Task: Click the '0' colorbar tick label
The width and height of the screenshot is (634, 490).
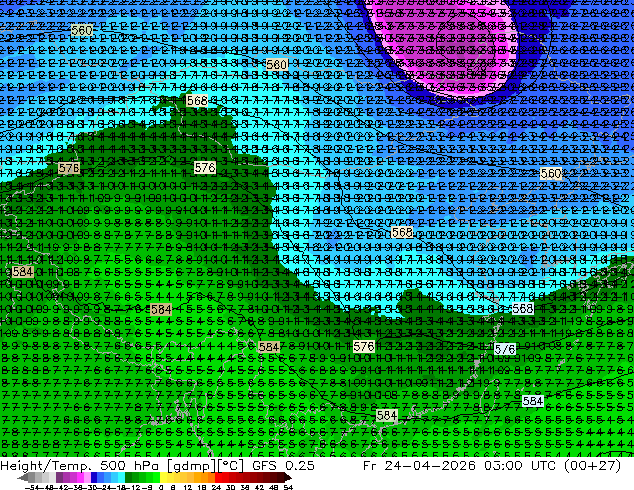Action: [x=161, y=488]
